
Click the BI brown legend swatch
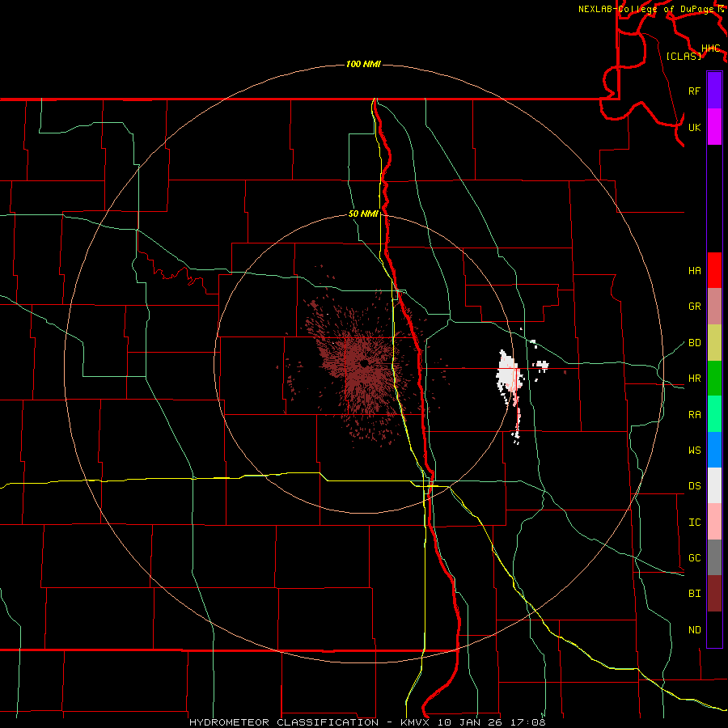pyautogui.click(x=714, y=593)
